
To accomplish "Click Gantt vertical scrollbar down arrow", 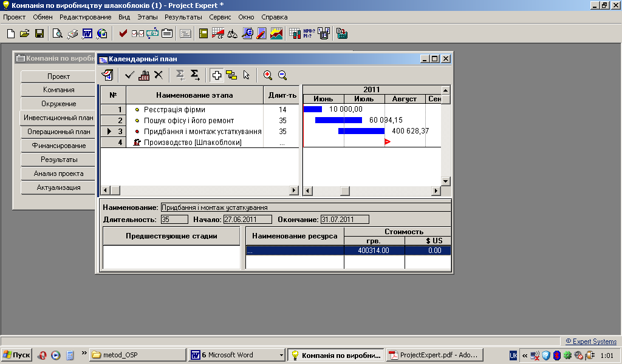I will (445, 181).
